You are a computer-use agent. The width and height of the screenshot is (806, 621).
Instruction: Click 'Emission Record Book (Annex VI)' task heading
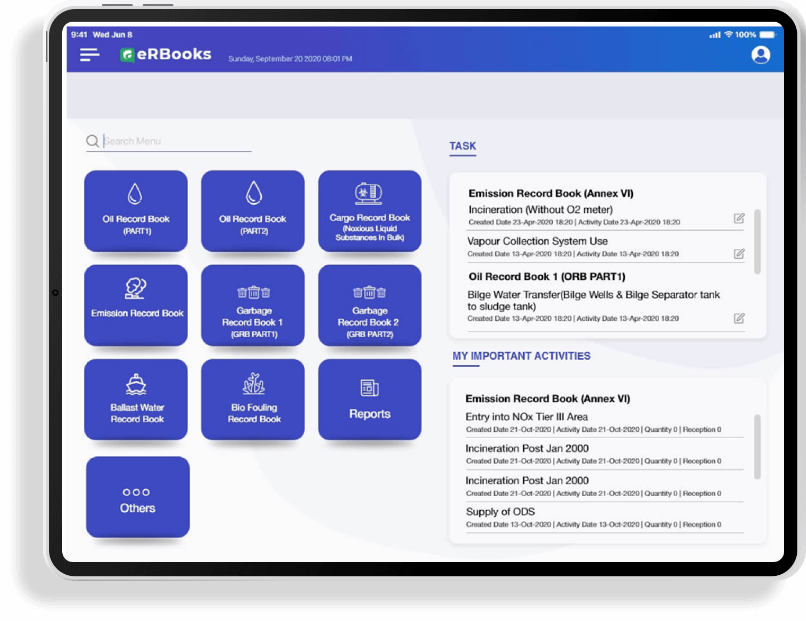pos(551,193)
